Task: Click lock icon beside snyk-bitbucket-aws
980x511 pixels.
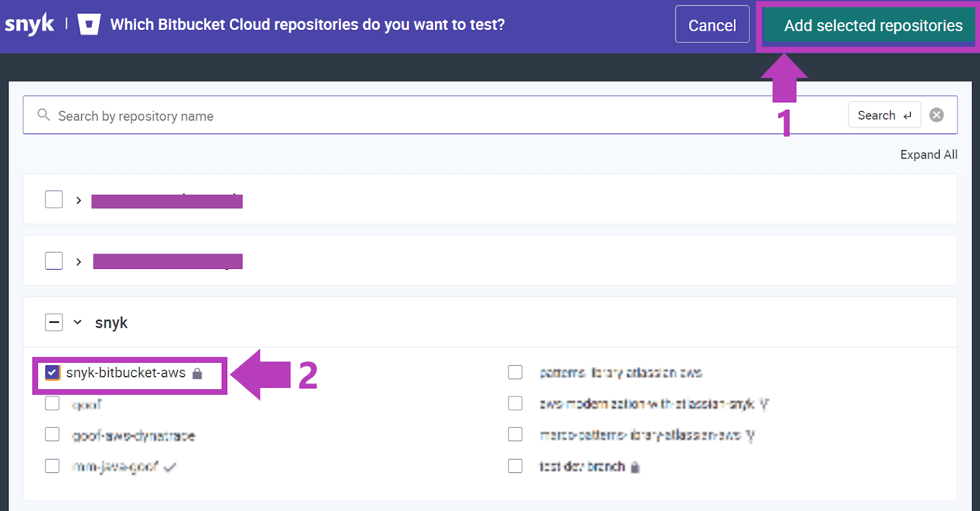Action: (197, 374)
